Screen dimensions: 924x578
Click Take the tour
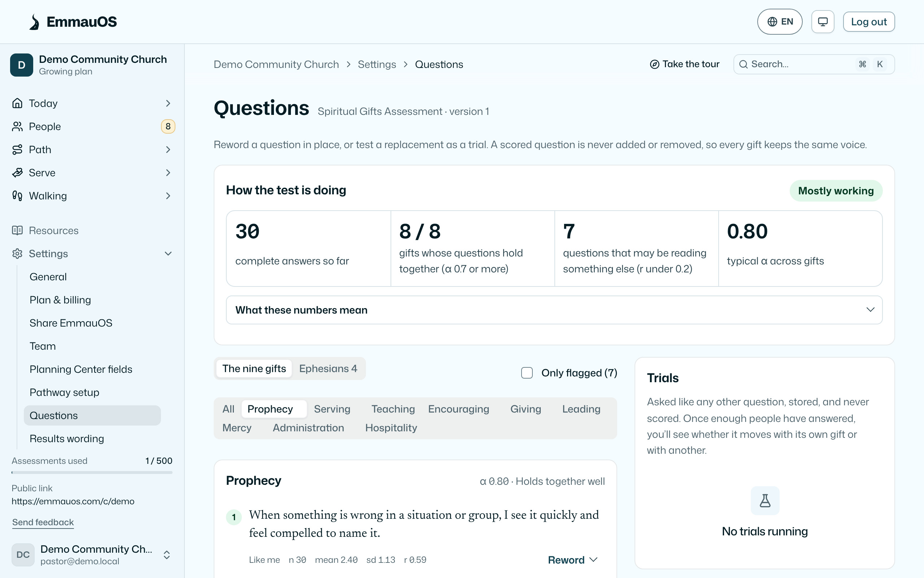coord(684,64)
